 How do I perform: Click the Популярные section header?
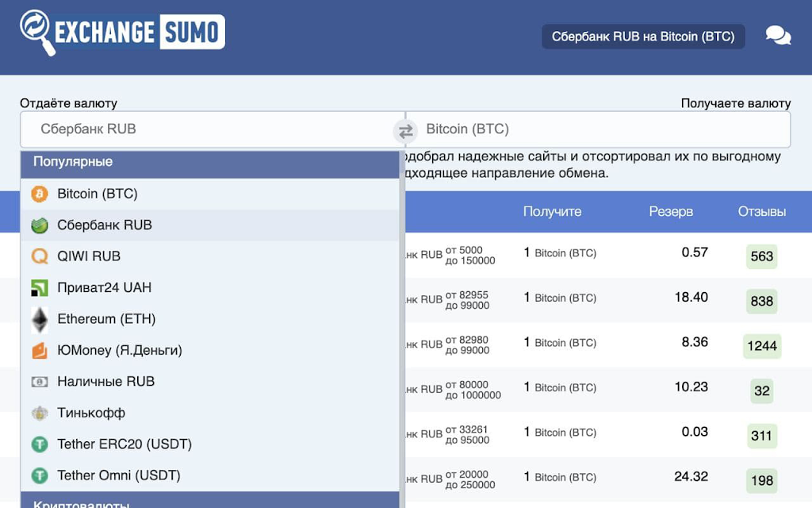pos(209,164)
